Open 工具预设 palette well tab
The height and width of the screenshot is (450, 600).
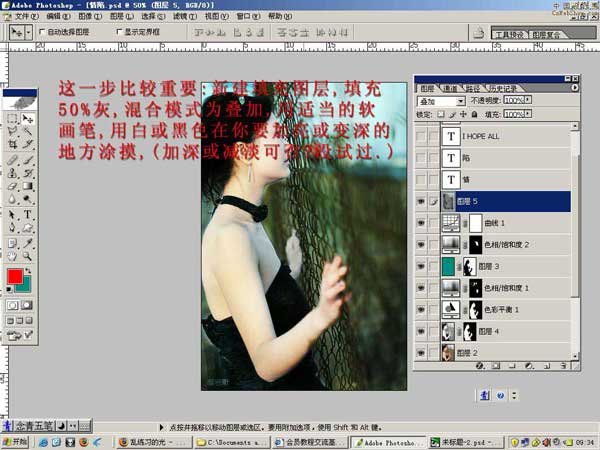click(509, 34)
